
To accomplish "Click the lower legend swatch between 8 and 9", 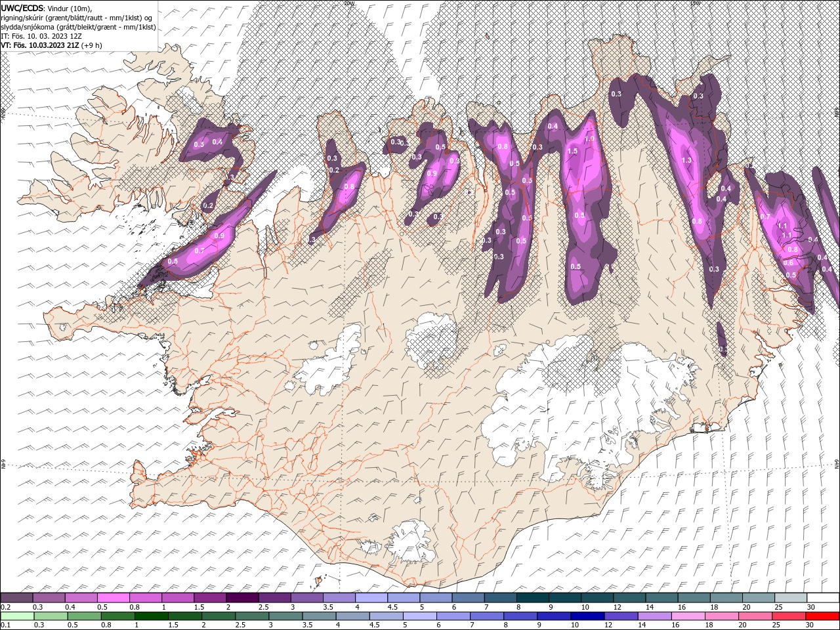I will click(x=520, y=616).
